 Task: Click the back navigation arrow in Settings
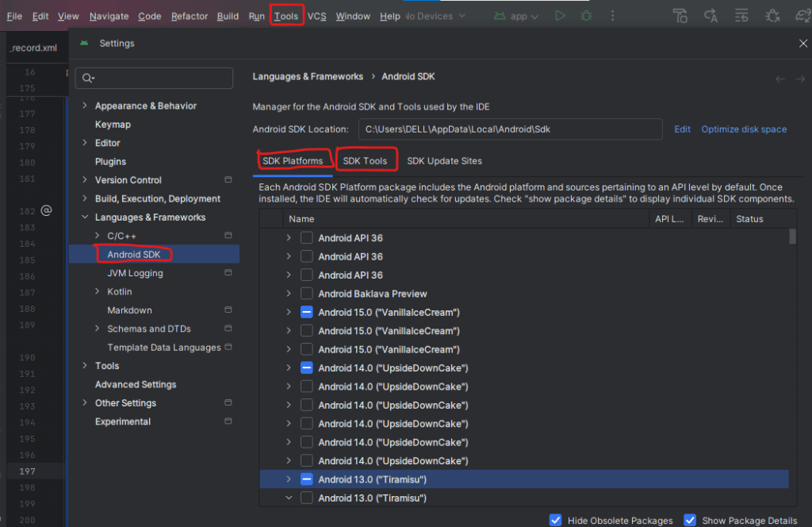pos(779,79)
